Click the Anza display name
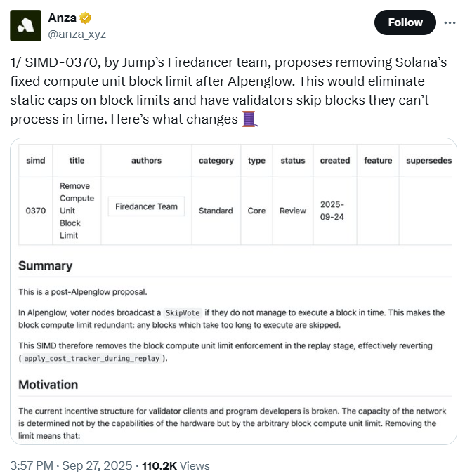This screenshot has width=465, height=476. click(63, 18)
